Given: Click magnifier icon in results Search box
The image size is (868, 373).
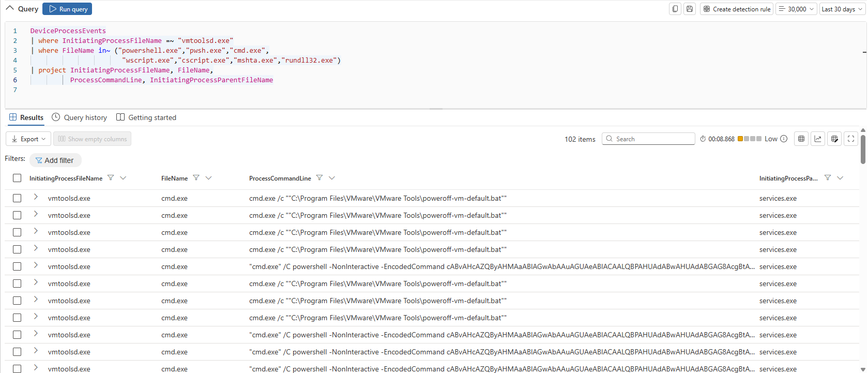Looking at the screenshot, I should click(x=609, y=139).
